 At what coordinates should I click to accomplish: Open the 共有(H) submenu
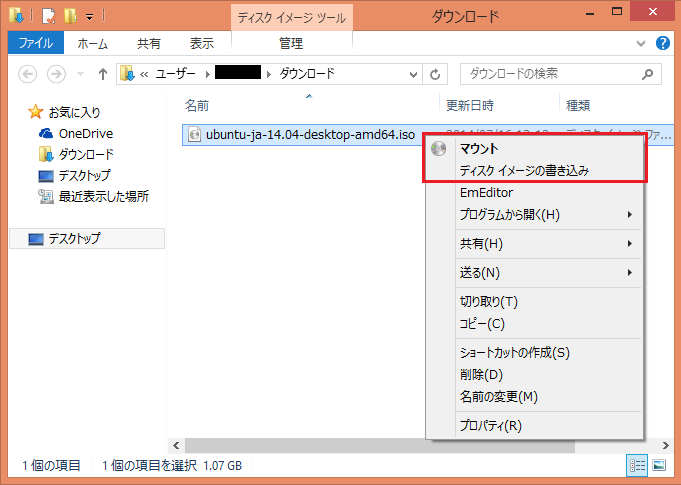(535, 244)
